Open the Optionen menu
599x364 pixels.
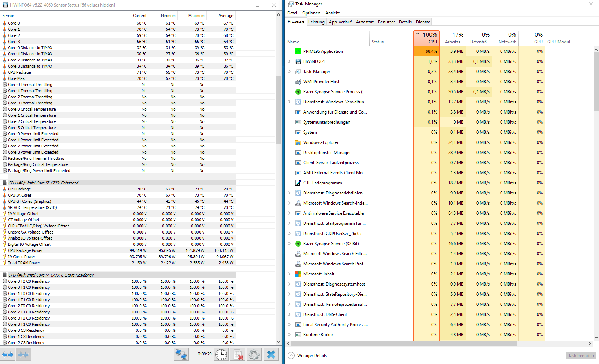[311, 13]
